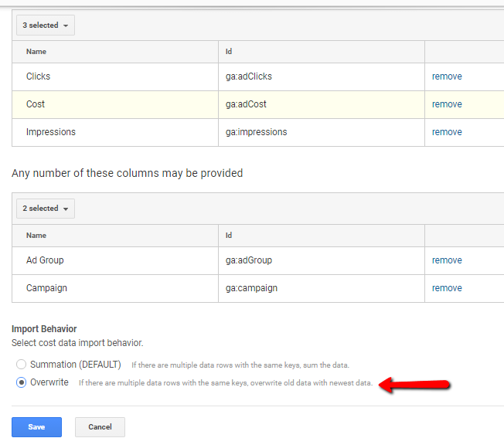
Task: Click the Cost row name cell
Action: 115,104
